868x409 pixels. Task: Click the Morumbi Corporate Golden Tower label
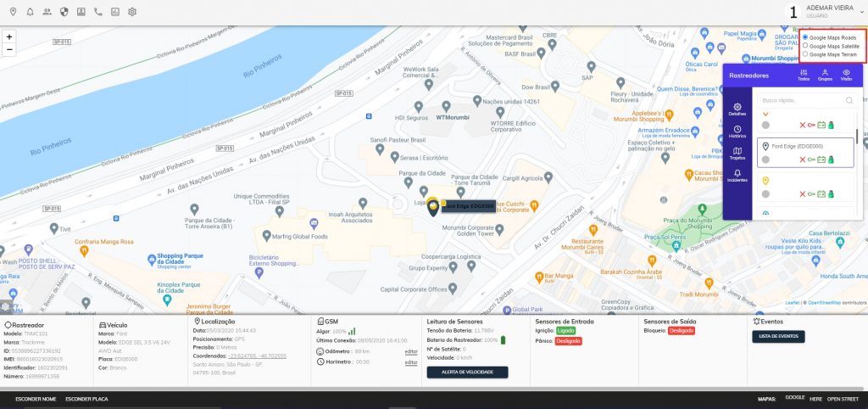(x=470, y=231)
